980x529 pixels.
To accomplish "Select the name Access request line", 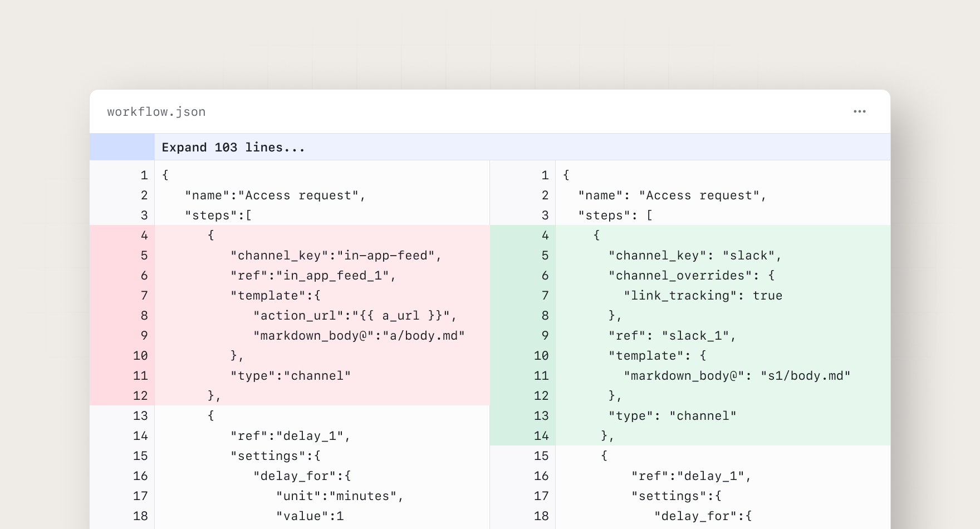I will coord(273,195).
